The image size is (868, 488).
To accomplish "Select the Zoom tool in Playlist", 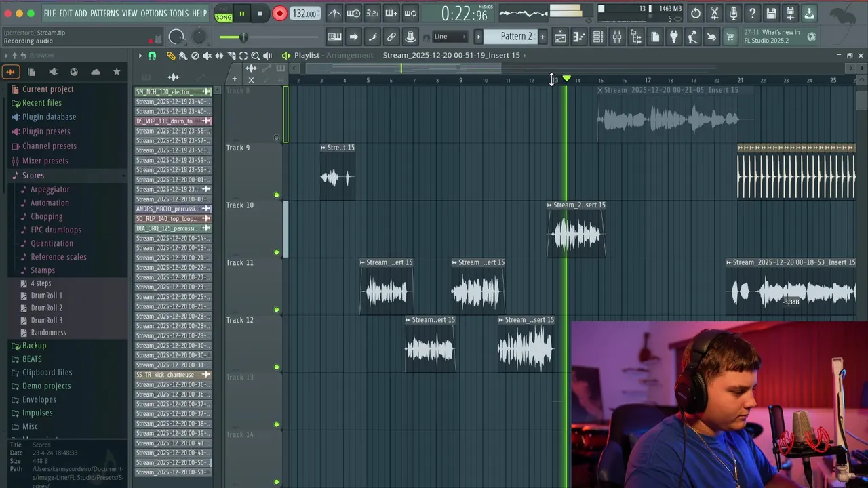I will [256, 56].
